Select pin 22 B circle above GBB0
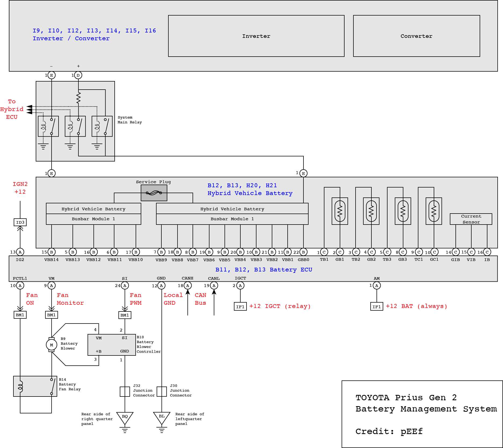Image resolution: width=503 pixels, height=448 pixels. (303, 252)
